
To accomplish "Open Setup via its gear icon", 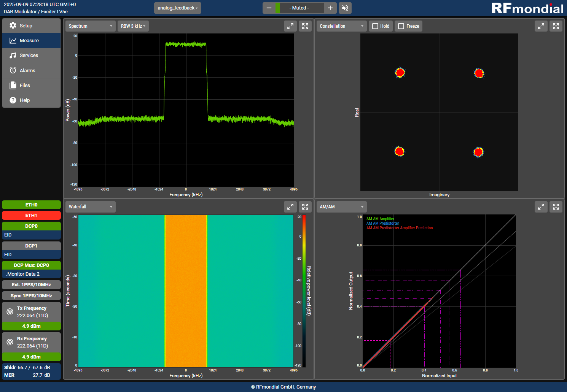I will pos(13,25).
